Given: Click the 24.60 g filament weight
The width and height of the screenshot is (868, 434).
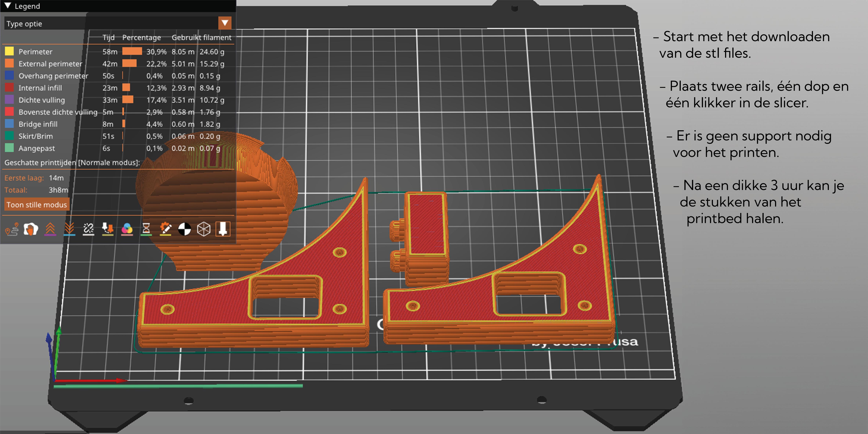Looking at the screenshot, I should [212, 52].
